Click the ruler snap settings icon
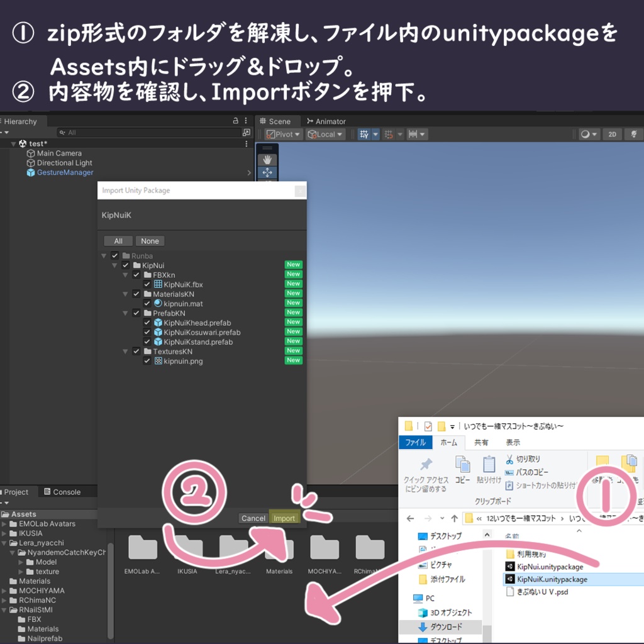Screen dimensions: 644x644 [413, 134]
